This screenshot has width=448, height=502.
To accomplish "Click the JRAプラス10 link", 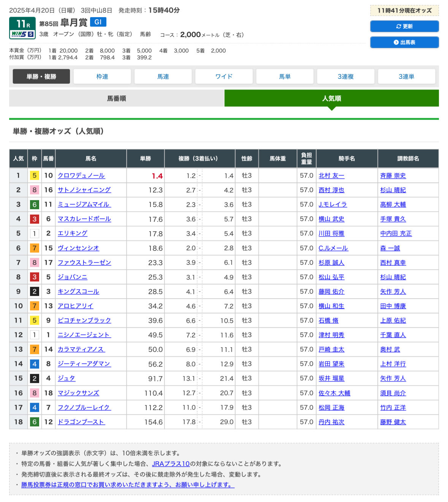I will tap(171, 464).
